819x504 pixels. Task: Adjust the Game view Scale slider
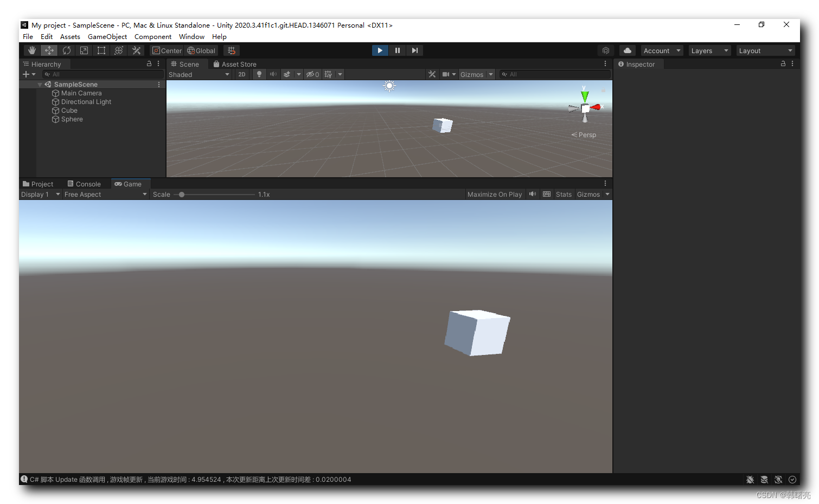[x=181, y=194]
